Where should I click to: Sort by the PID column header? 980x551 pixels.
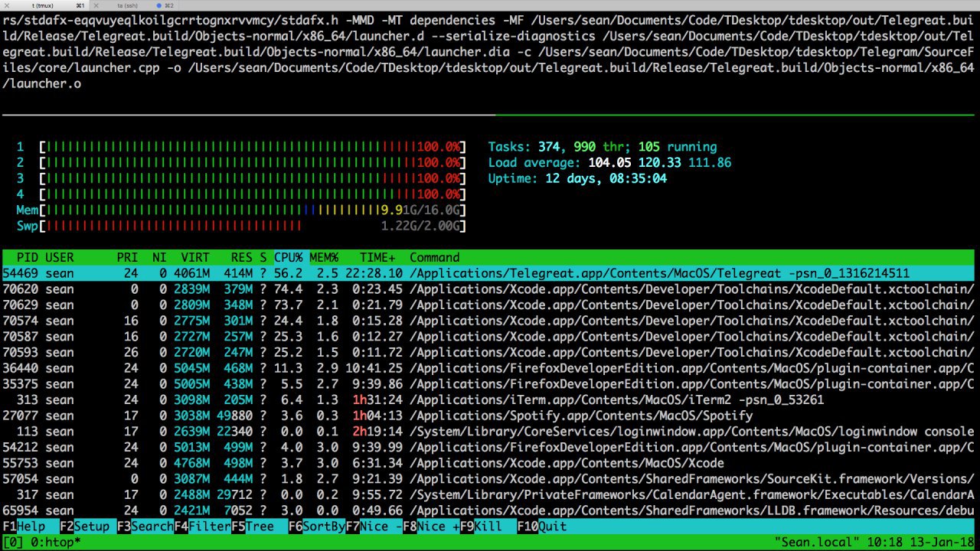(x=28, y=257)
